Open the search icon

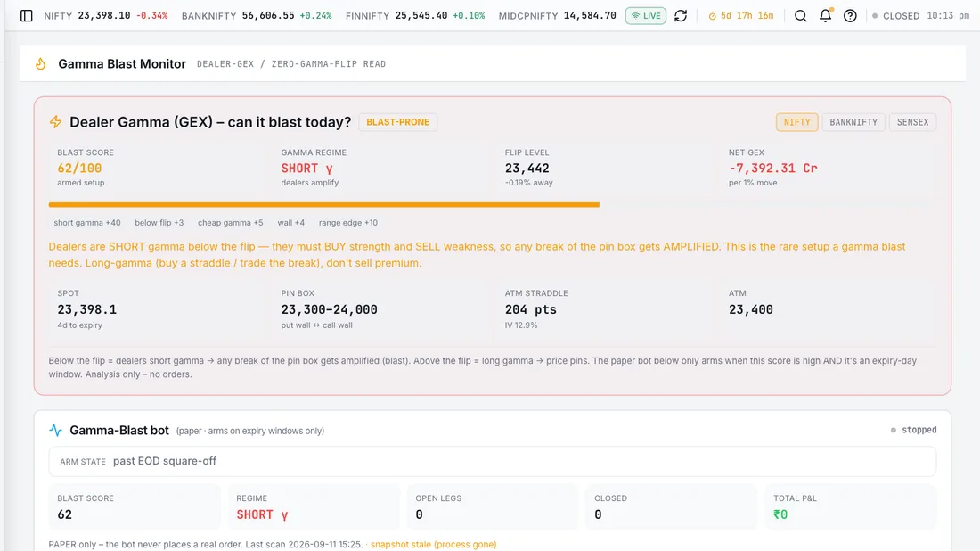[x=801, y=16]
